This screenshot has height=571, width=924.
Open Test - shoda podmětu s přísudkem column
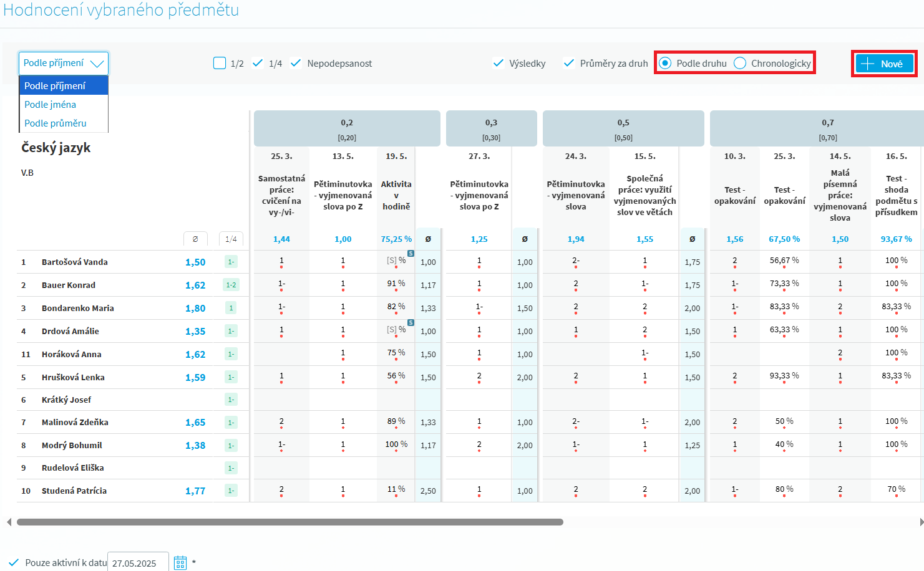click(896, 195)
